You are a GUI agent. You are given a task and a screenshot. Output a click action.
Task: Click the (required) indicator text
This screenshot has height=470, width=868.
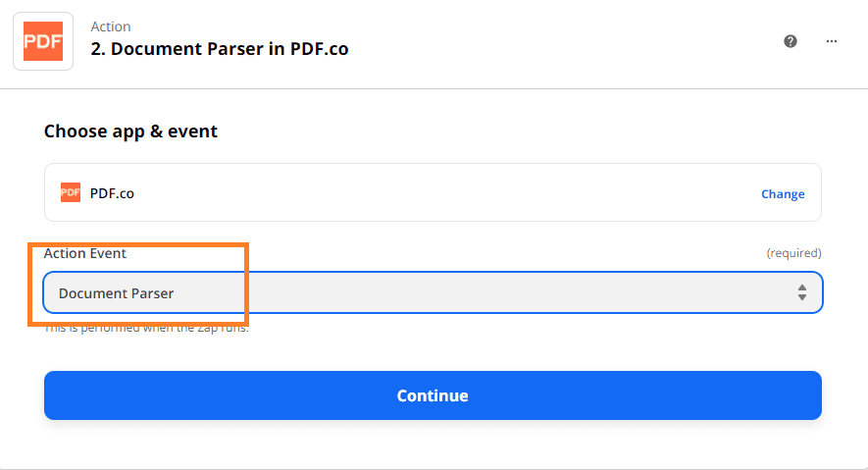793,253
